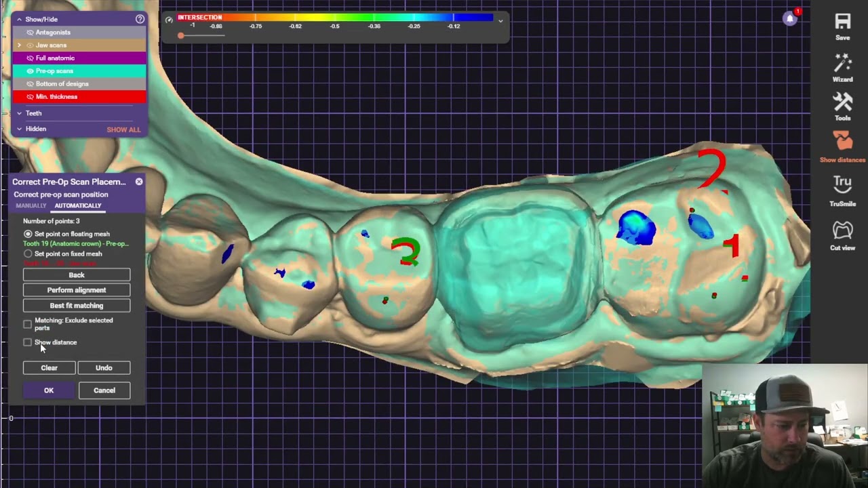
Task: Click the Back button
Action: [77, 275]
